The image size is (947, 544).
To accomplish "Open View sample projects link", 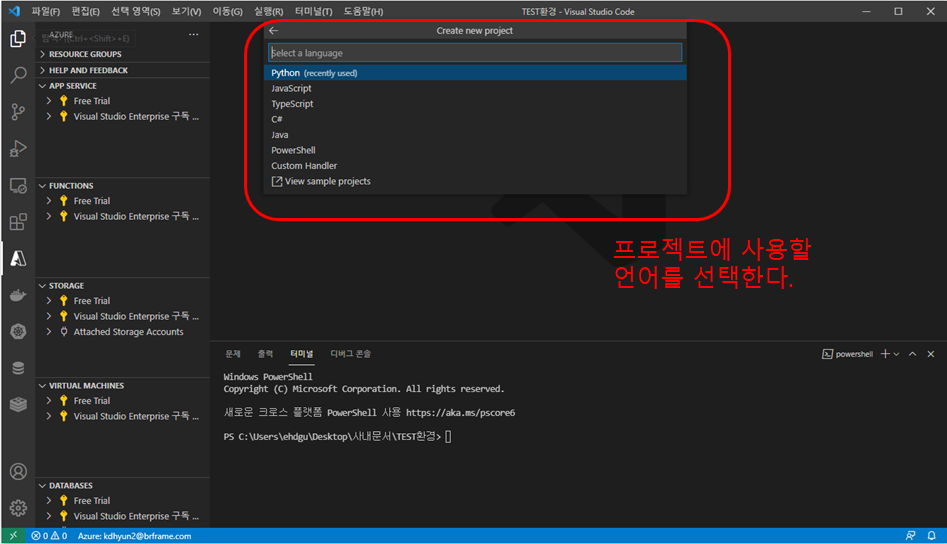I will [475, 182].
